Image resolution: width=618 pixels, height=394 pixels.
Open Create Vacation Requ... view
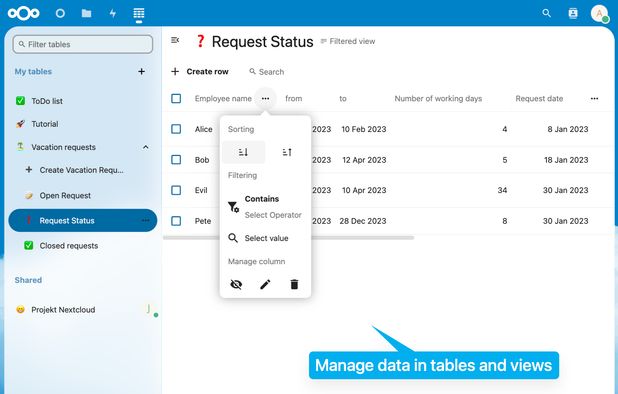click(x=82, y=170)
